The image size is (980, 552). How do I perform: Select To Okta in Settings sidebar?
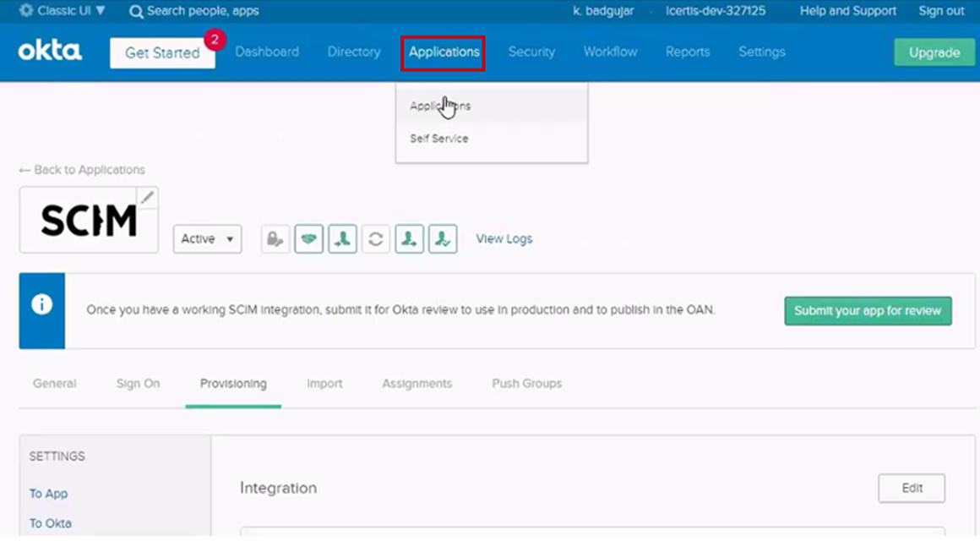click(x=51, y=523)
